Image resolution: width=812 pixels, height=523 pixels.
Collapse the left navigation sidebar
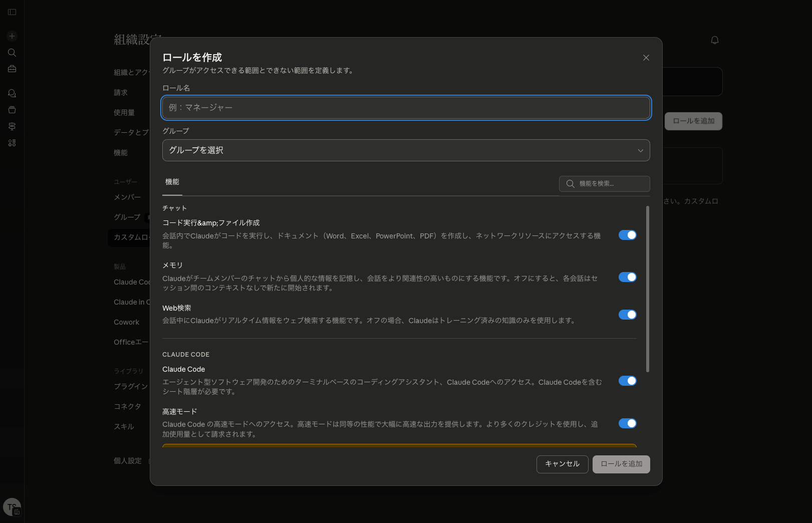(12, 12)
